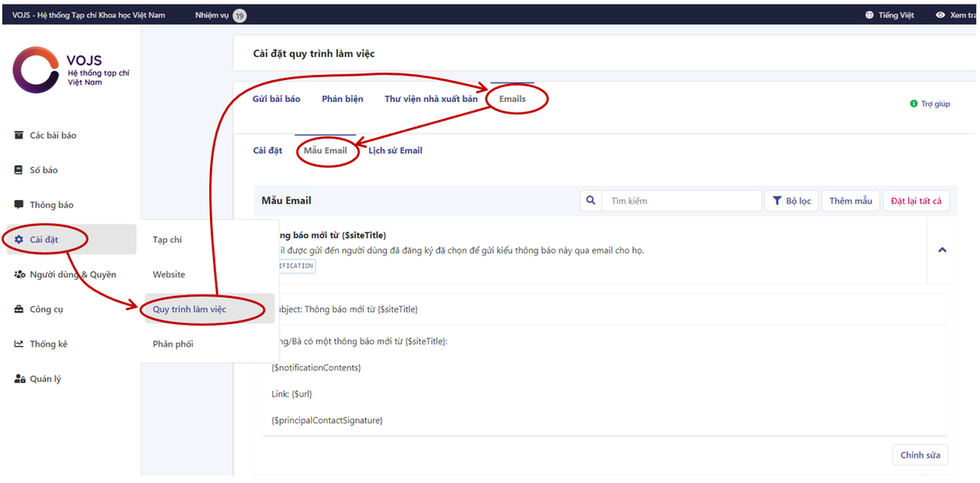Switch to the Lịch sử Email tab
Viewport: 980px width, 483px height.
pos(395,150)
